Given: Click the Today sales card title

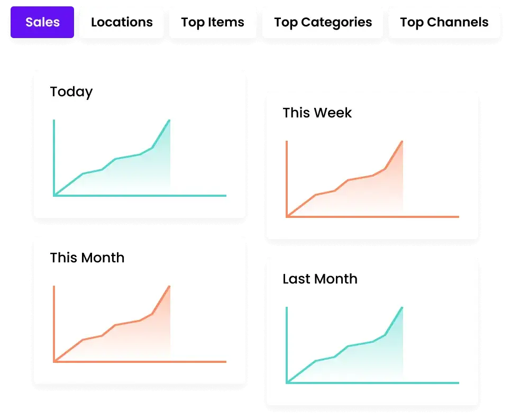Looking at the screenshot, I should [71, 92].
